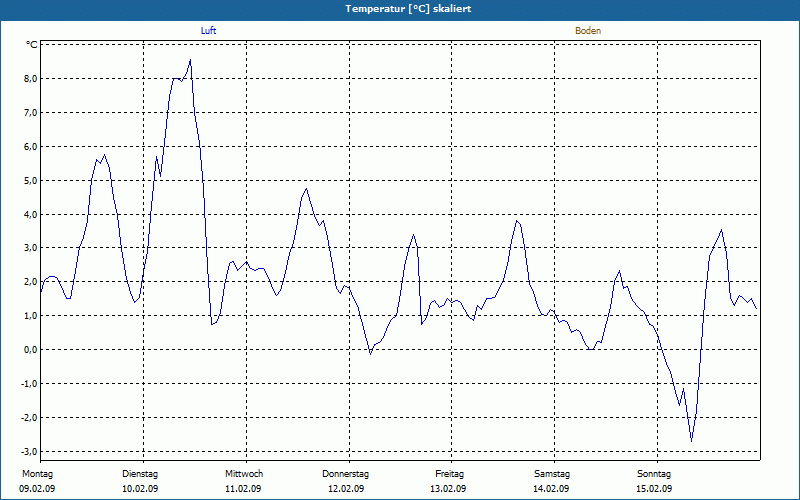The height and width of the screenshot is (500, 800).
Task: Click the 3,0 y-axis value
Action: pyautogui.click(x=29, y=248)
